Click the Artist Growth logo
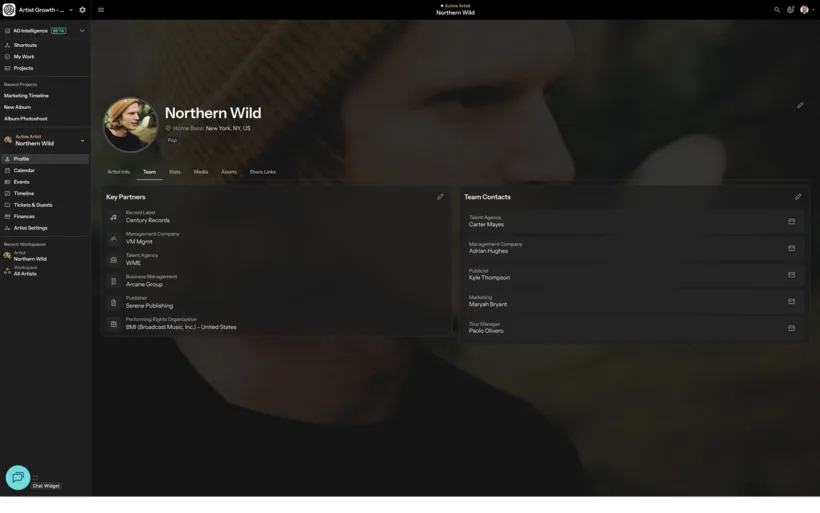The image size is (820, 513). tap(9, 10)
